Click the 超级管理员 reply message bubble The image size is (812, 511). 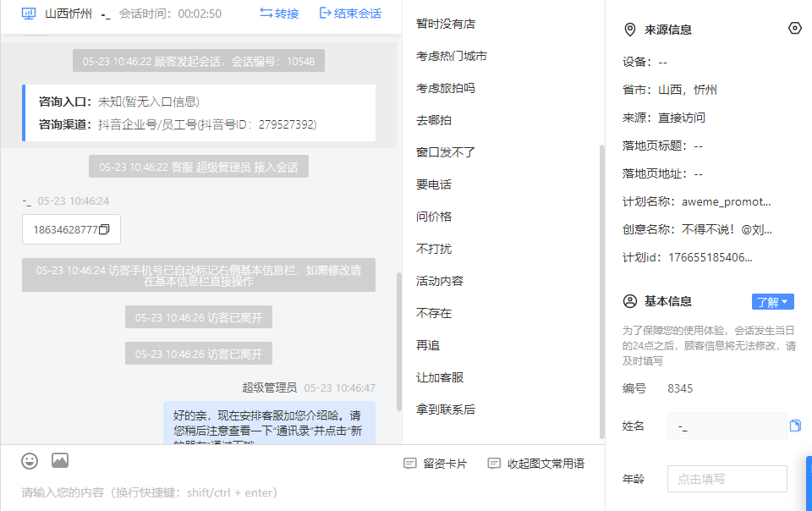point(269,423)
